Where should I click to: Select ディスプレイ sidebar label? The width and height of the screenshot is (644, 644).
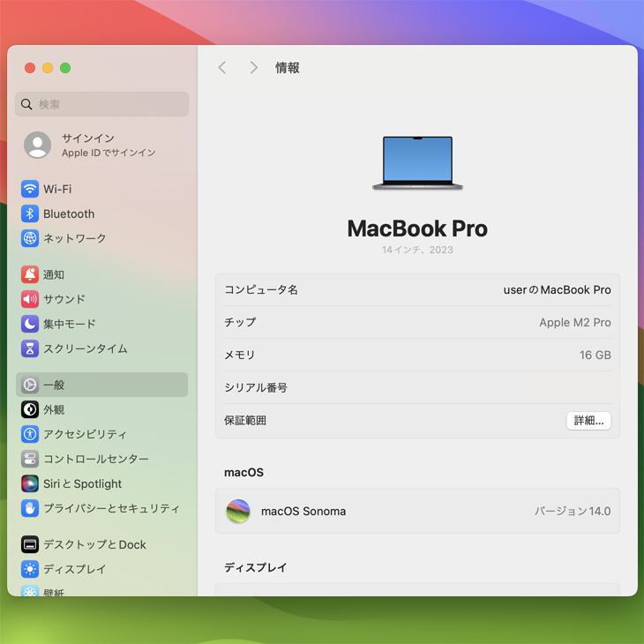pos(75,569)
